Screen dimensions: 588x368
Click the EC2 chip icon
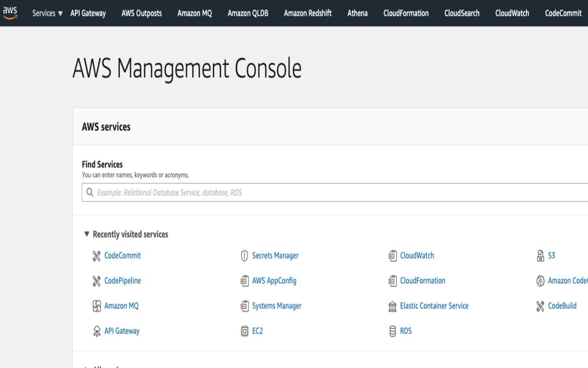244,331
